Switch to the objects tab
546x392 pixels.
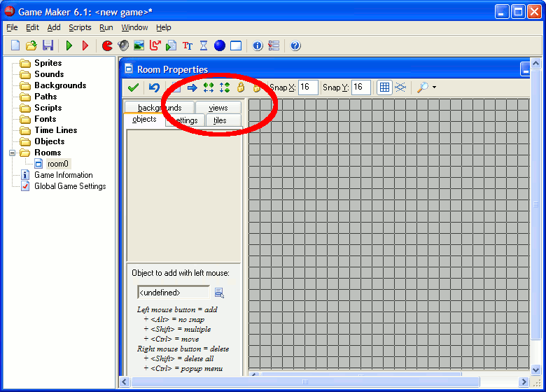point(144,119)
